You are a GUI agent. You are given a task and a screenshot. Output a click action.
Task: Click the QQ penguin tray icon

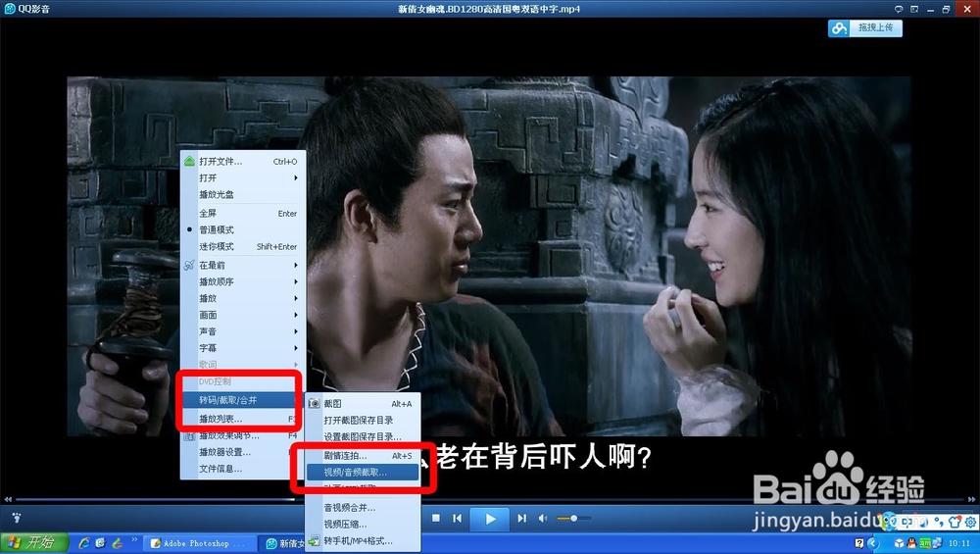pos(911,543)
